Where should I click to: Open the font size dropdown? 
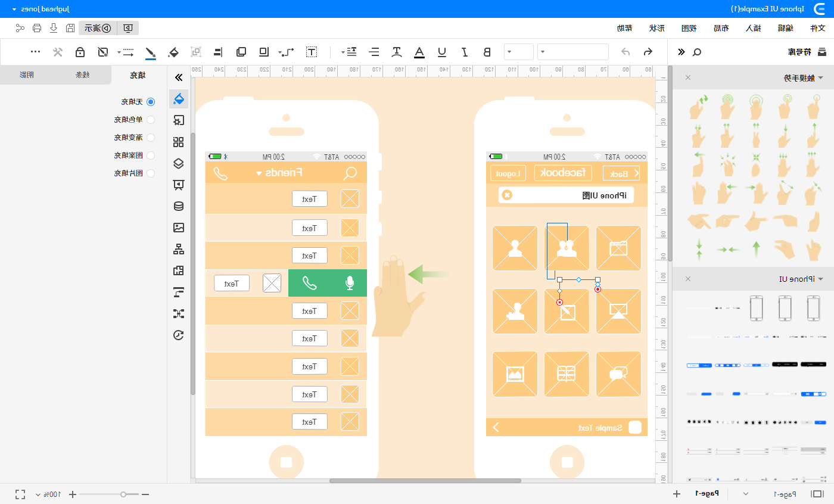click(519, 52)
